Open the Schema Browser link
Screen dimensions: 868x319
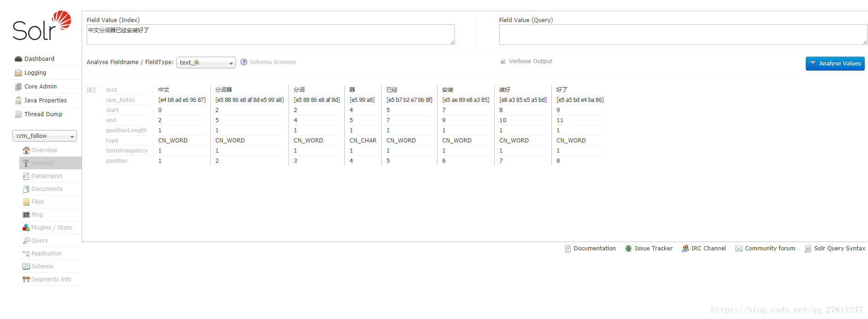click(273, 62)
